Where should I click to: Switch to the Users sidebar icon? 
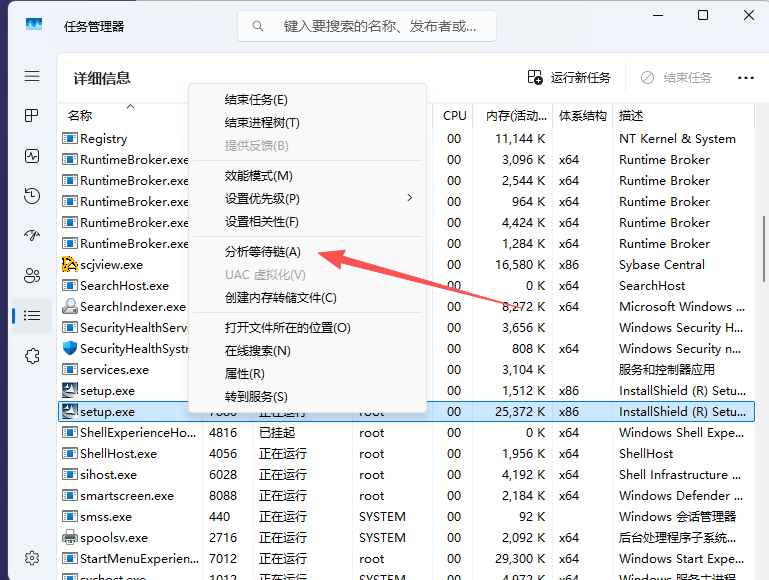(32, 276)
